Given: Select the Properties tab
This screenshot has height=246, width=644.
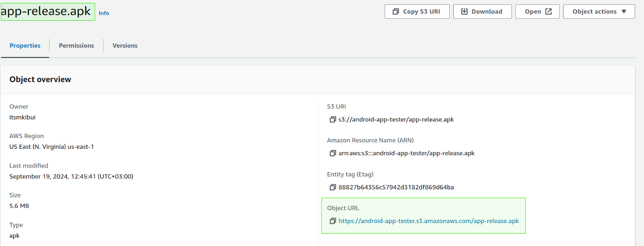Looking at the screenshot, I should 25,46.
